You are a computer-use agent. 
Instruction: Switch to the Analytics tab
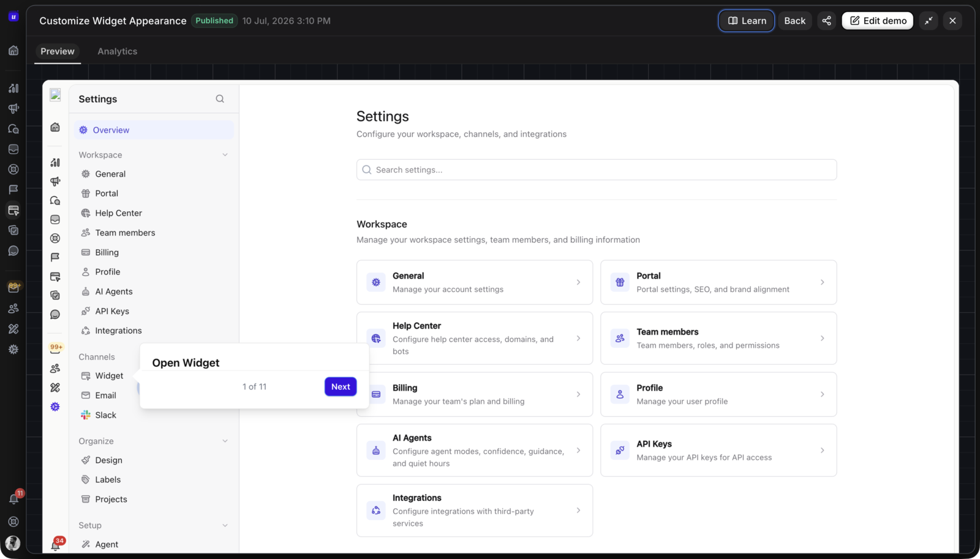(x=117, y=51)
